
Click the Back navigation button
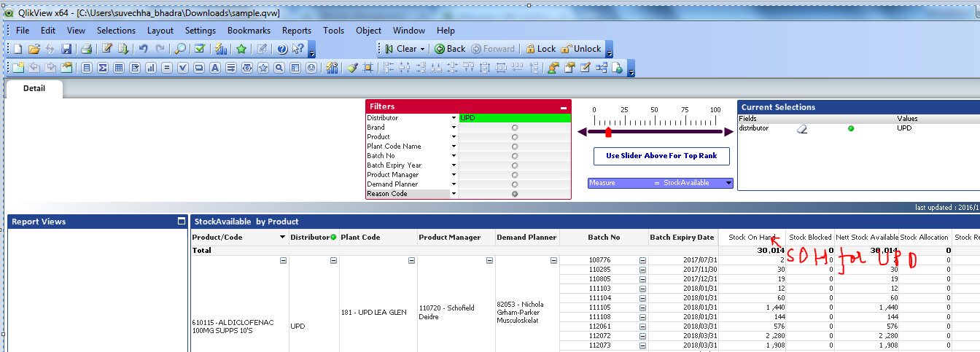[450, 49]
